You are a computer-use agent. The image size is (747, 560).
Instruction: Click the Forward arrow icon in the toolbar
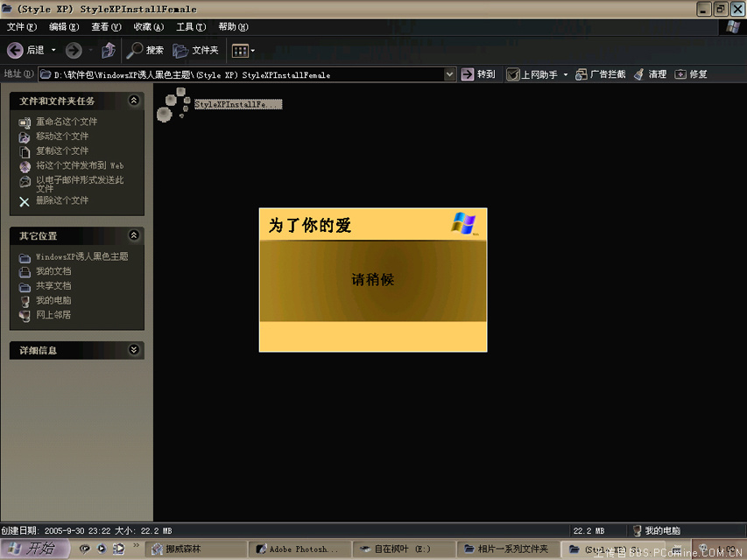point(74,51)
